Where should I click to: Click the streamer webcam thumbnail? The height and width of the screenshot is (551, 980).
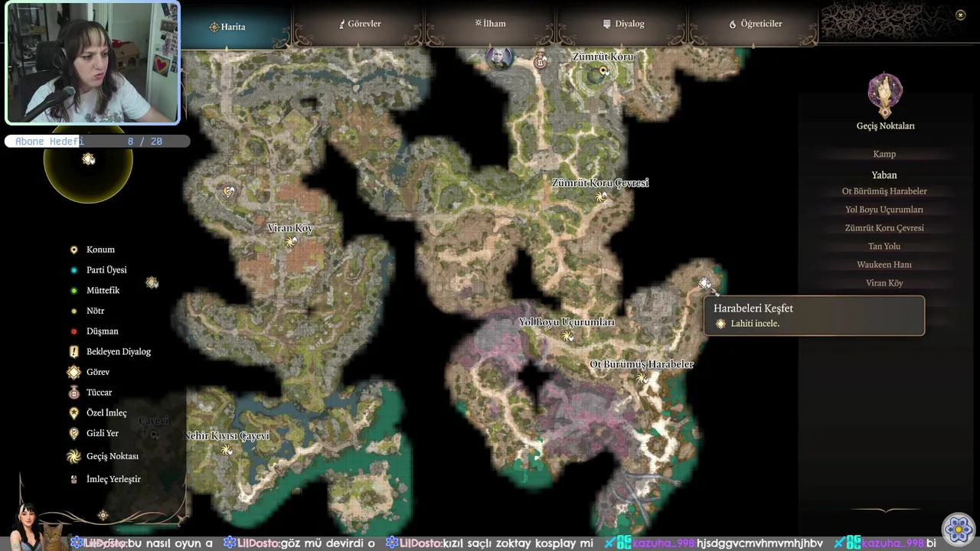(x=93, y=63)
